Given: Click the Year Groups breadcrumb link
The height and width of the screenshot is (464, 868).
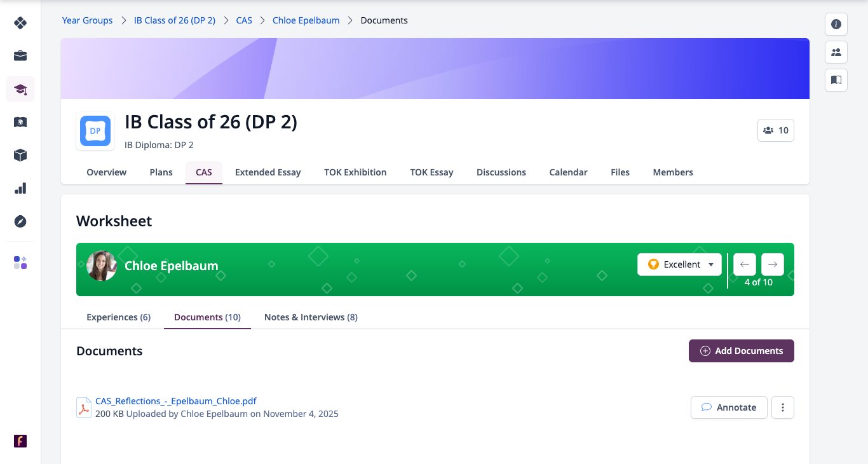Looking at the screenshot, I should click(87, 20).
